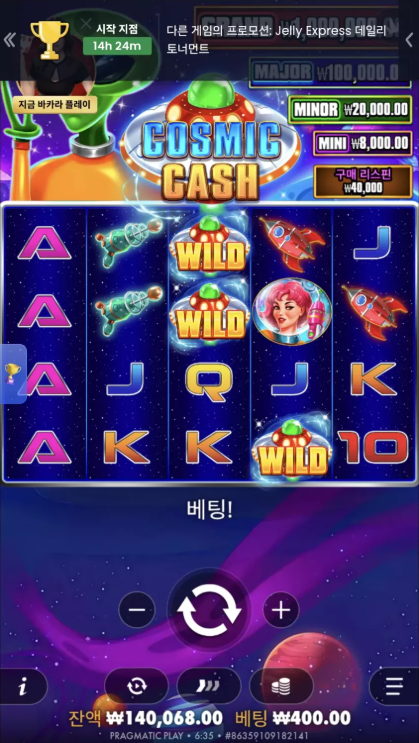This screenshot has height=743, width=419.
Task: Toggle the turbo spin speed icon
Action: [x=209, y=686]
